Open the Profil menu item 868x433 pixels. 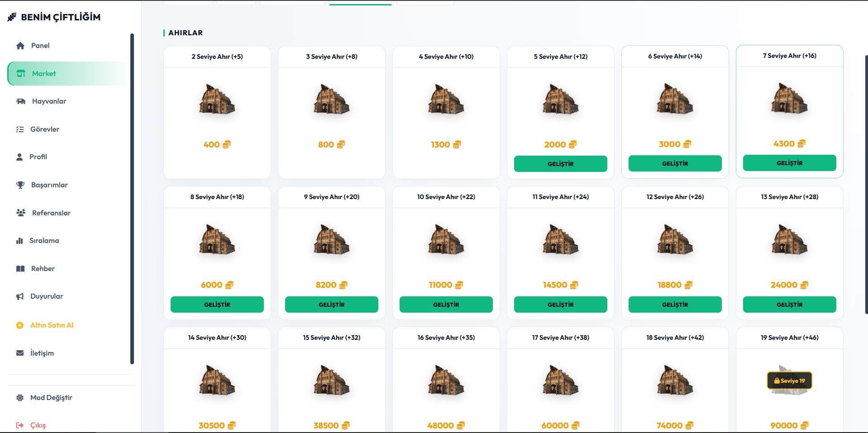[38, 157]
